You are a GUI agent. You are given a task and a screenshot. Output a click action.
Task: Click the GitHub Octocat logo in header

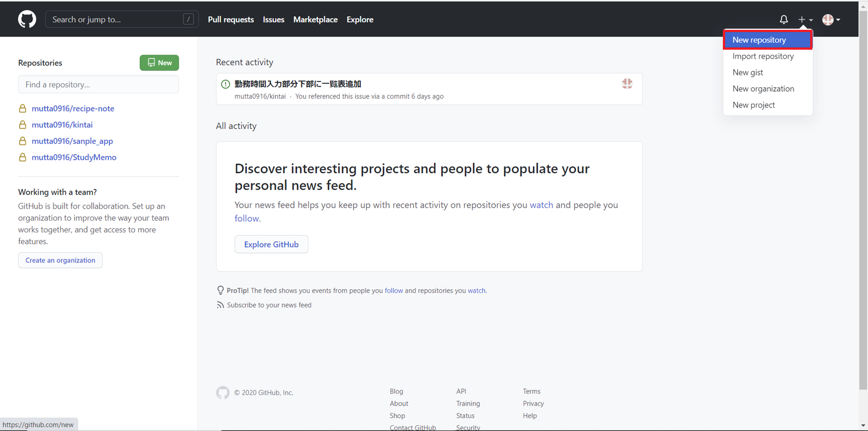tap(27, 19)
